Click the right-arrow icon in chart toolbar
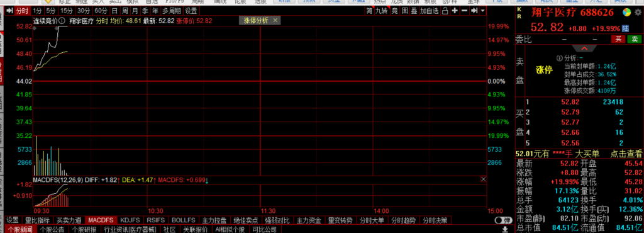This screenshot has width=644, height=233. point(474,11)
